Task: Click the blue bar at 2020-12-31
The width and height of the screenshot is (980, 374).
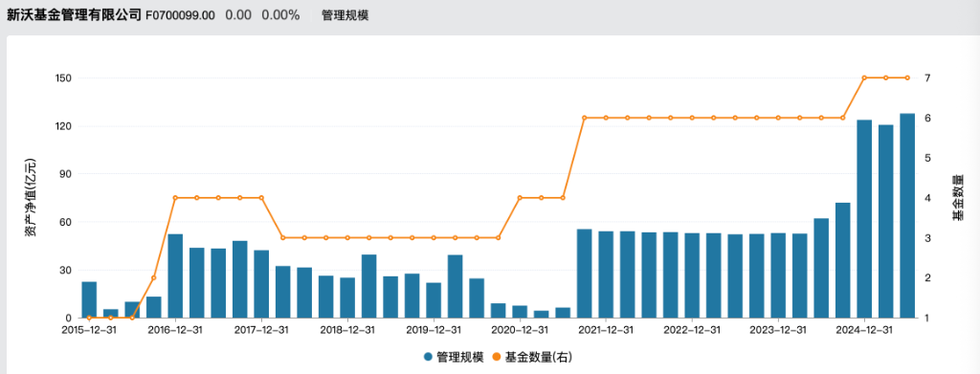Action: point(520,312)
